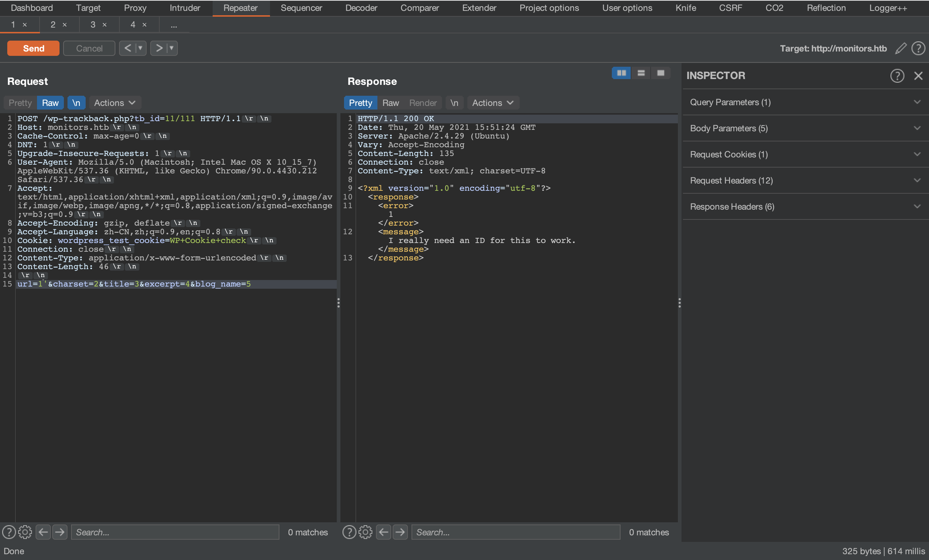Viewport: 929px width, 560px height.
Task: Open response search help icon
Action: [349, 532]
